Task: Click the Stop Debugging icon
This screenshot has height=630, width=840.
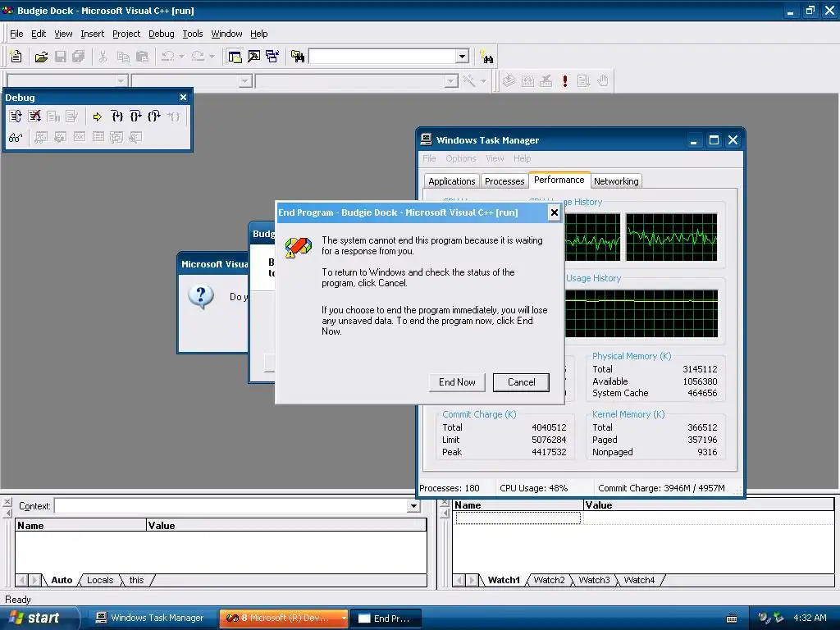Action: (x=34, y=116)
